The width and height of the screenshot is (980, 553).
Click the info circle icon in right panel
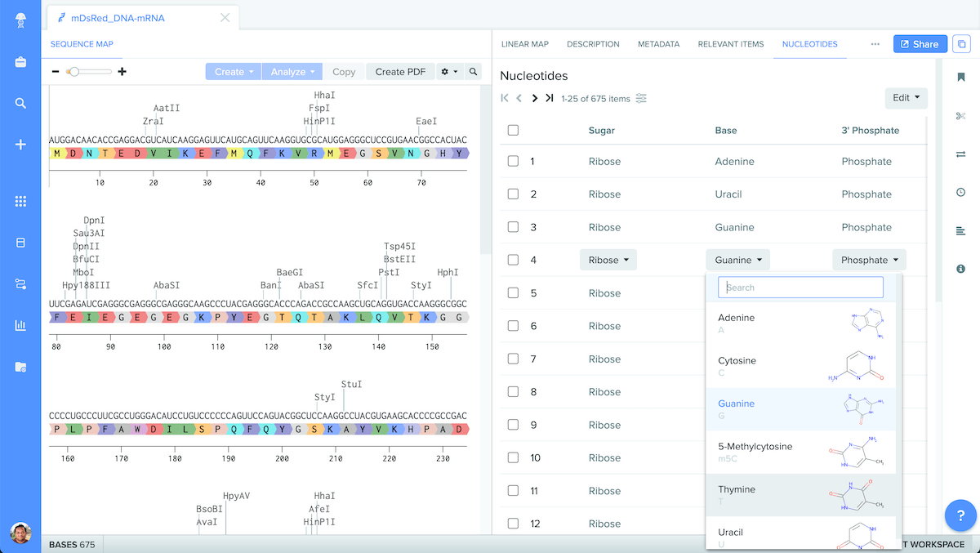click(960, 268)
